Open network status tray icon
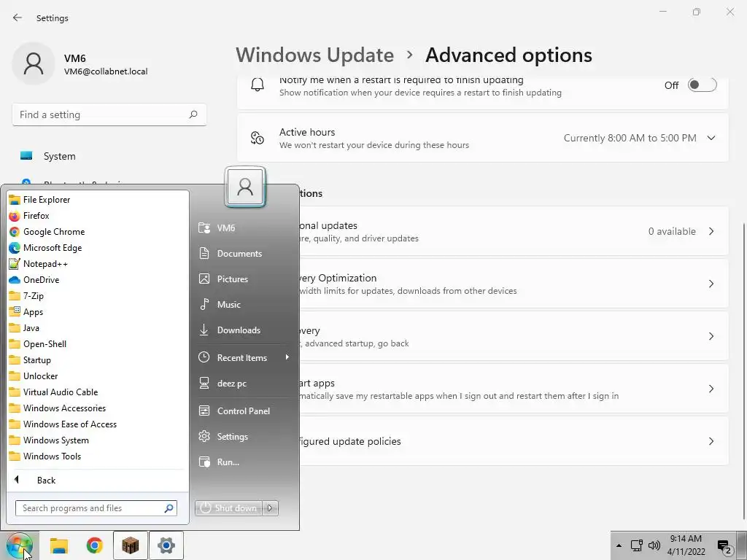Image resolution: width=747 pixels, height=560 pixels. click(636, 545)
